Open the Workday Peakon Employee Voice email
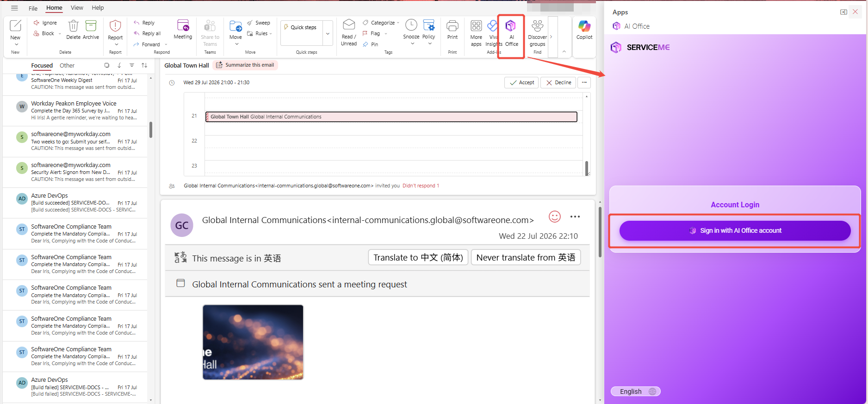The width and height of the screenshot is (868, 404). [x=75, y=111]
